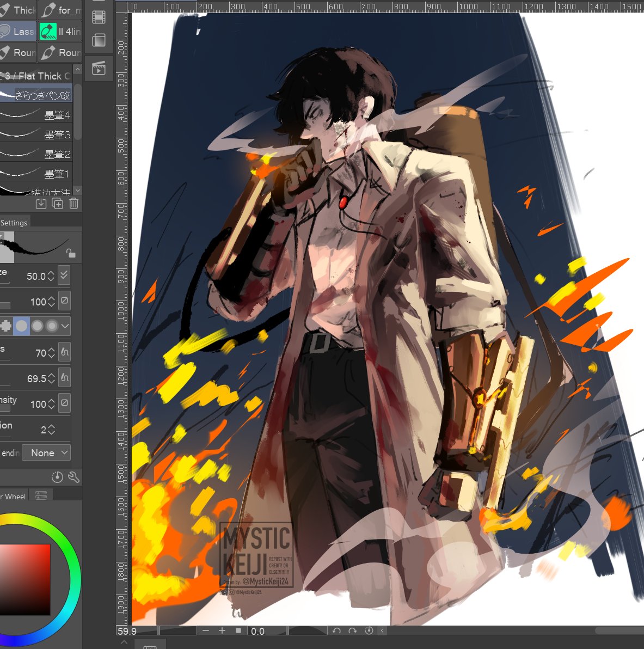
Task: Pick a hue on the color wheel ring
Action: [x=75, y=579]
